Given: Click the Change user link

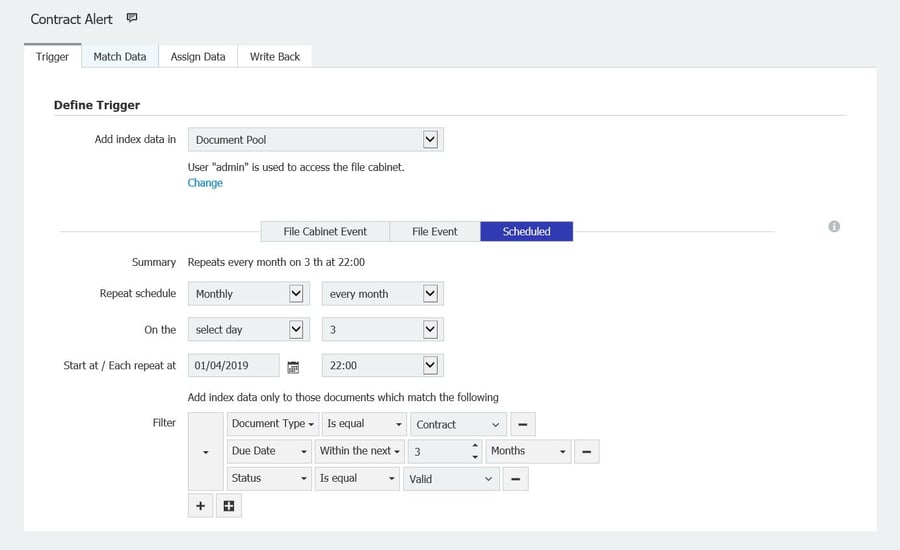Looking at the screenshot, I should pos(205,183).
